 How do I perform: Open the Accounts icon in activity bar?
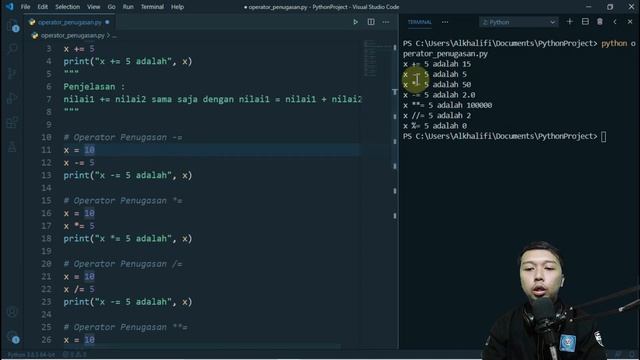click(x=12, y=312)
